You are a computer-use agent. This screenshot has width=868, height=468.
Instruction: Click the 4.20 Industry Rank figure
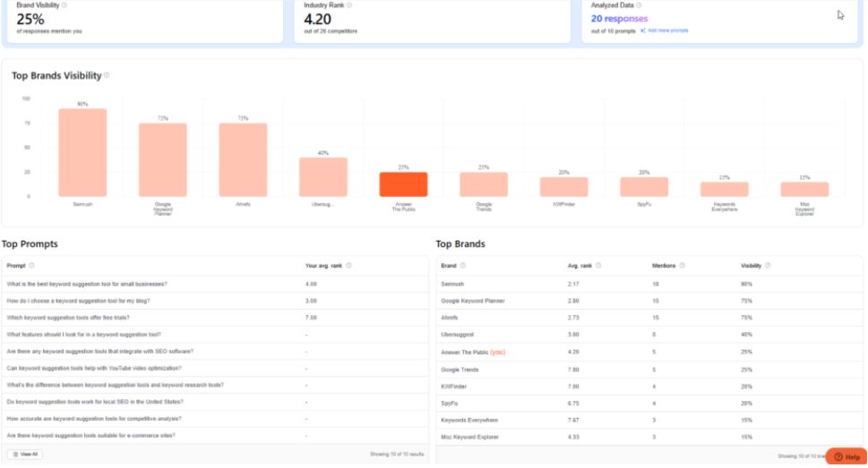[318, 20]
